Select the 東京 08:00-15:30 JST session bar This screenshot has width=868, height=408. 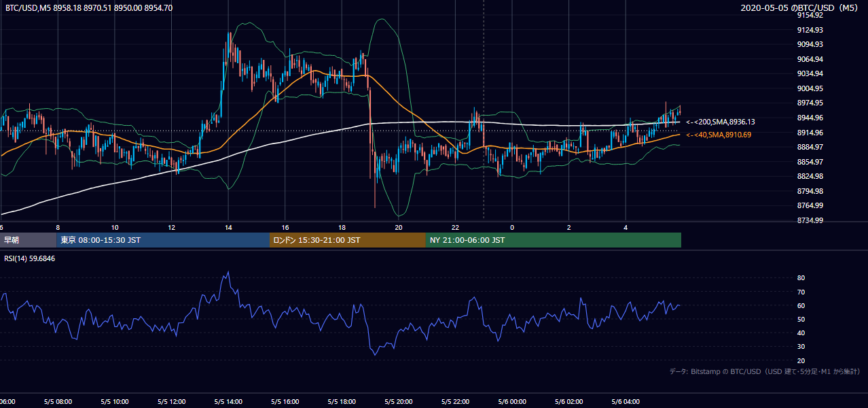(x=163, y=240)
